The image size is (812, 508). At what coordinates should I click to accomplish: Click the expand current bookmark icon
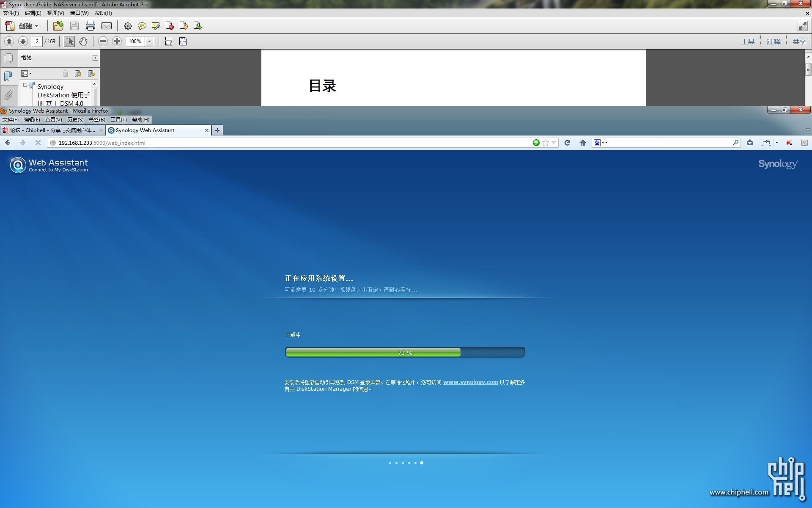click(x=91, y=74)
